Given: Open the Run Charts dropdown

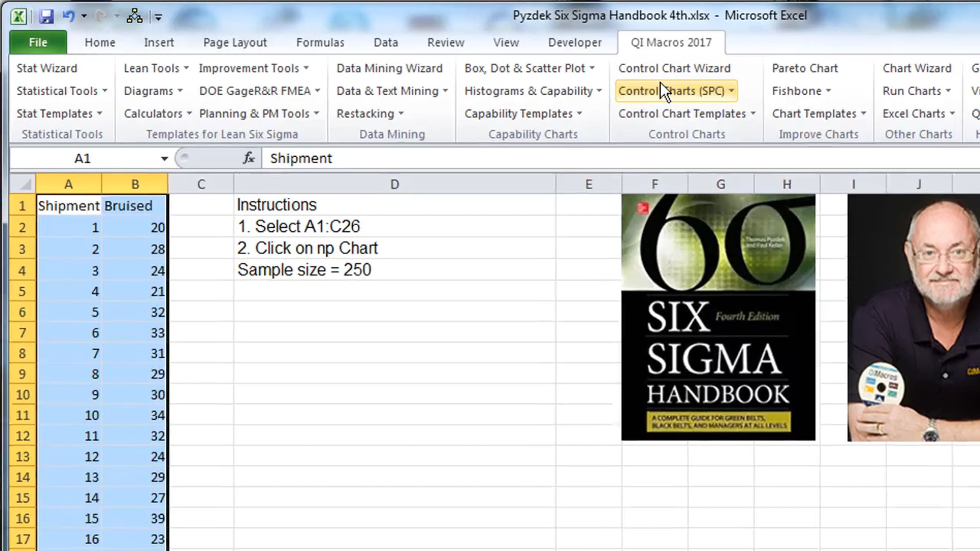Looking at the screenshot, I should coord(917,91).
